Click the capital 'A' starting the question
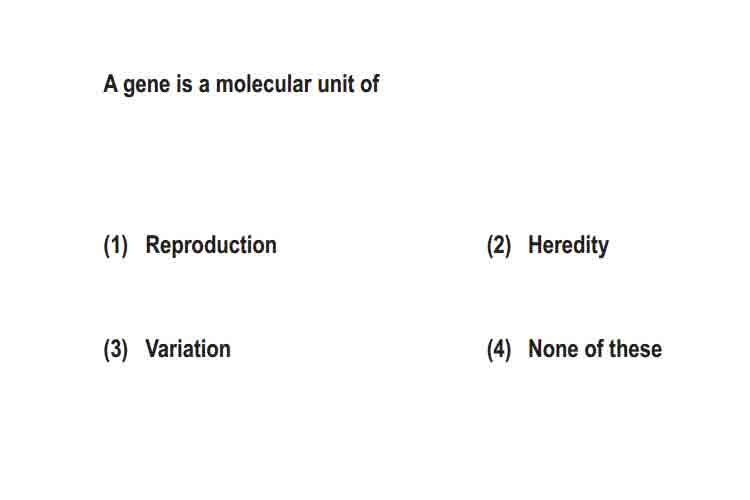 (110, 84)
